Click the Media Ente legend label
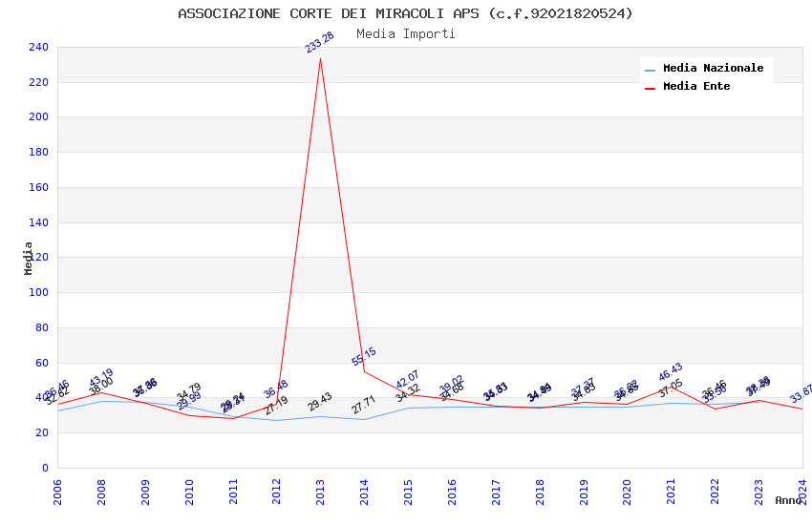This screenshot has width=812, height=525. pos(696,86)
